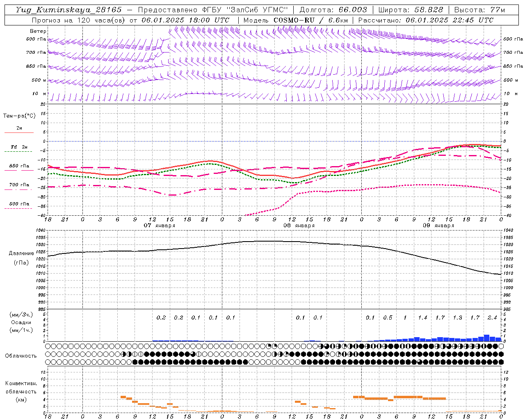Click date label '09 января' under temperature chart

438,226
